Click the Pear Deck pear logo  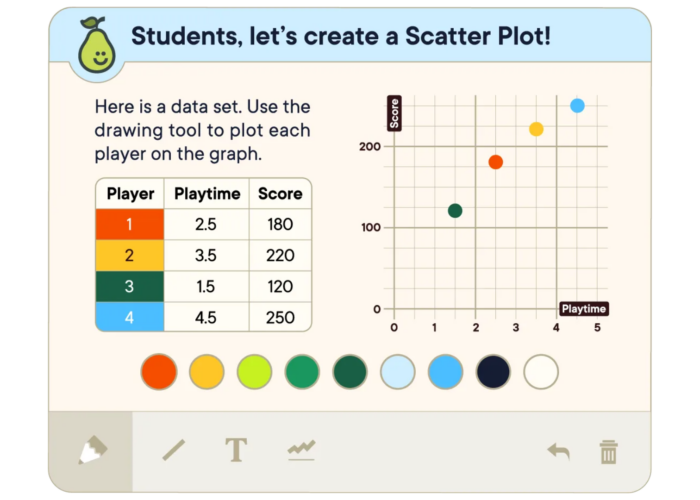point(96,46)
